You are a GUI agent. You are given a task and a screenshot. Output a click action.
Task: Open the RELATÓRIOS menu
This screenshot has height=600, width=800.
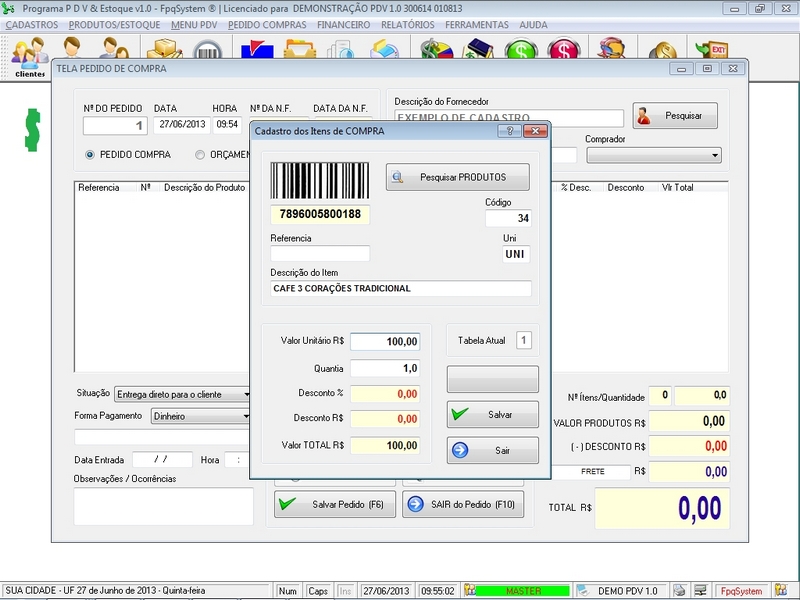pos(407,23)
